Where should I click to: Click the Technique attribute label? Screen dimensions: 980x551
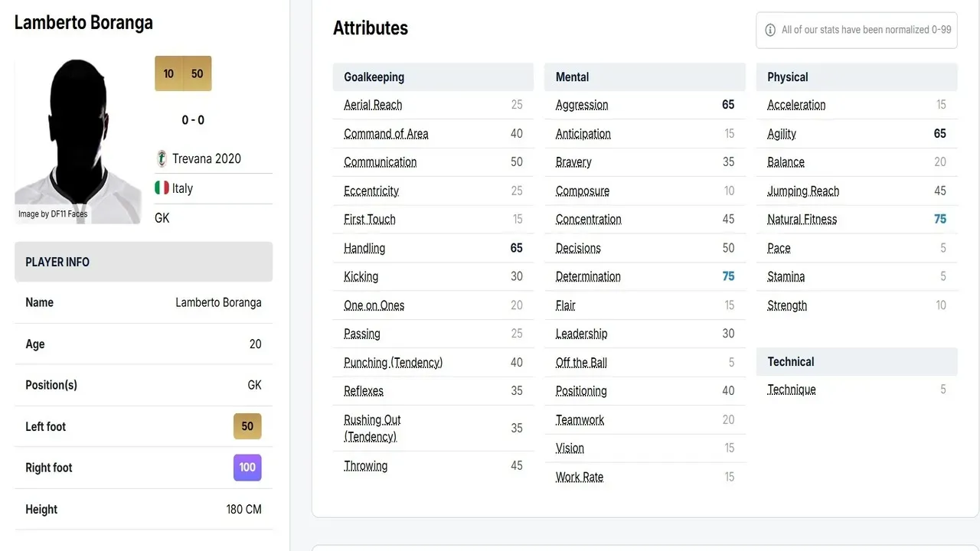point(792,390)
